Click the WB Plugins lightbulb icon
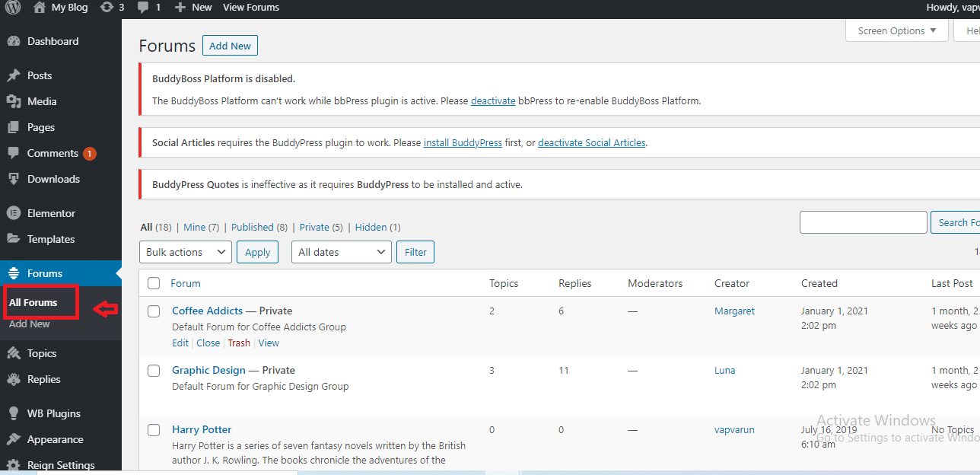980x475 pixels. click(x=14, y=413)
